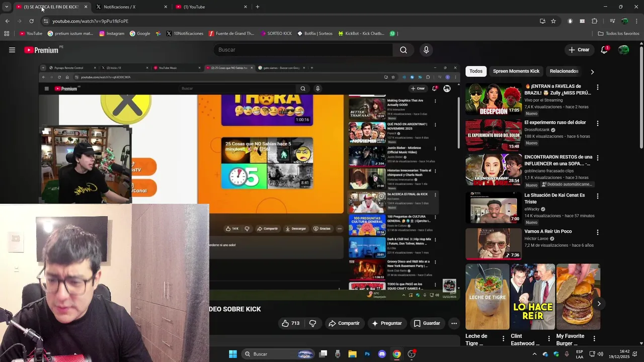Image resolution: width=644 pixels, height=362 pixels.
Task: Open El experimento ruso del dolor thumbnail
Action: tap(494, 135)
